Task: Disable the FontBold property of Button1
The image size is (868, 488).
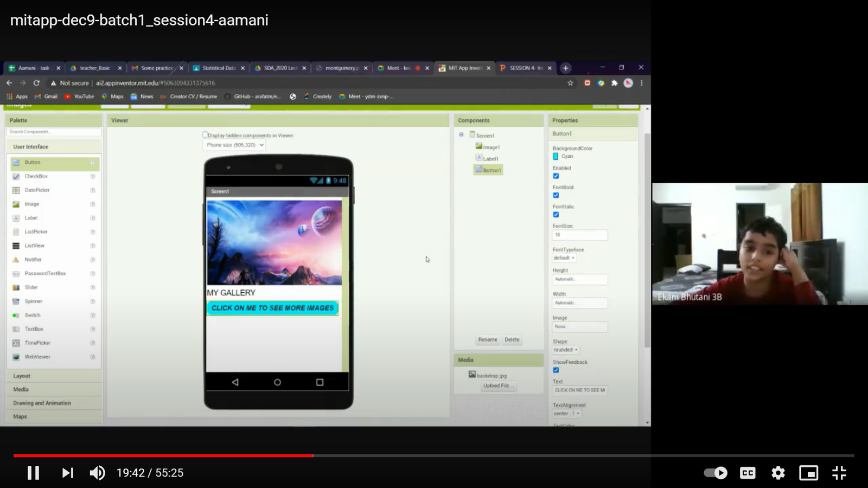Action: click(556, 195)
